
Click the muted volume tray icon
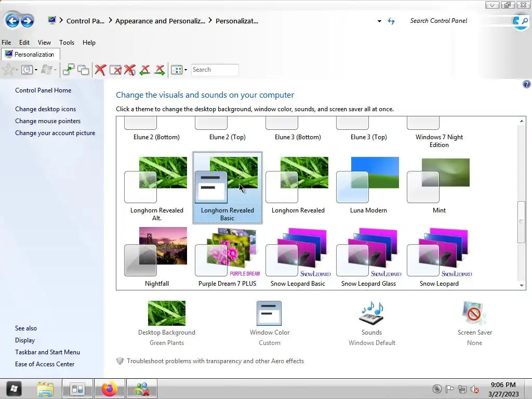point(475,389)
